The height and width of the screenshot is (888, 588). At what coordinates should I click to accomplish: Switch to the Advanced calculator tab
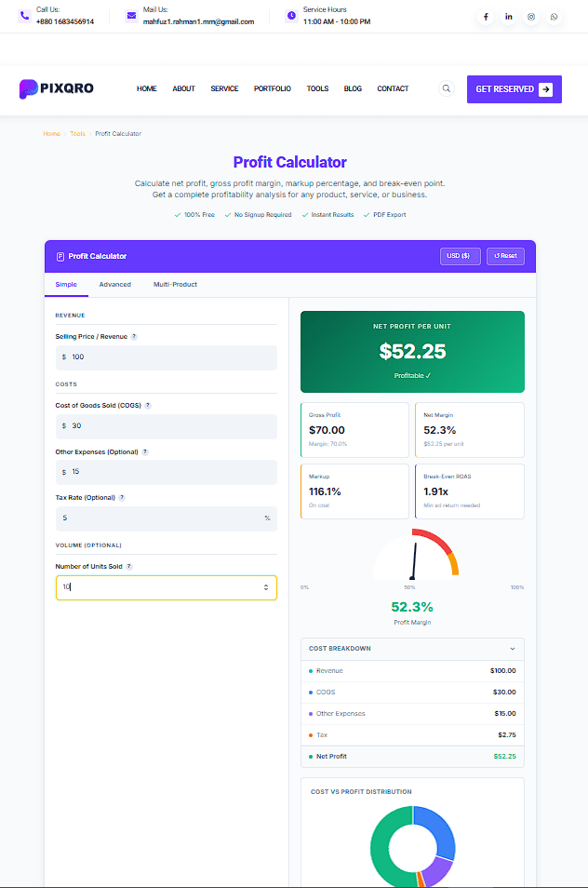click(115, 285)
